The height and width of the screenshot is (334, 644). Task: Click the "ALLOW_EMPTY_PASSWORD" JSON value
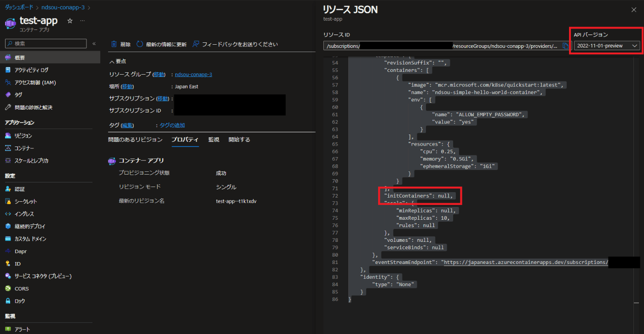488,115
